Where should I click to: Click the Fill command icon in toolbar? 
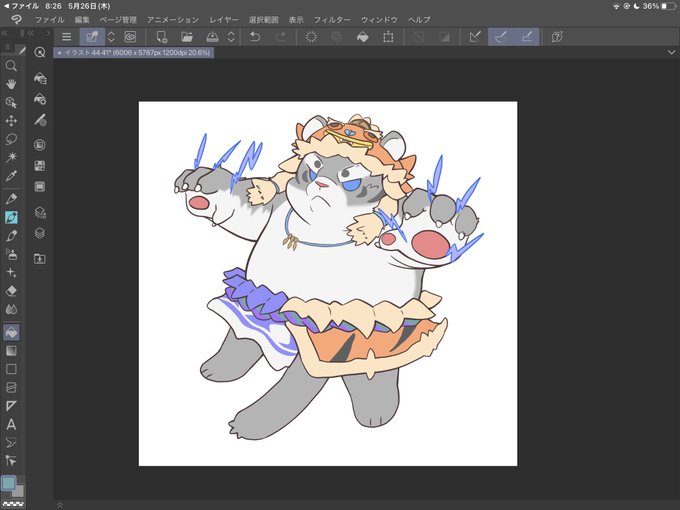(x=363, y=37)
